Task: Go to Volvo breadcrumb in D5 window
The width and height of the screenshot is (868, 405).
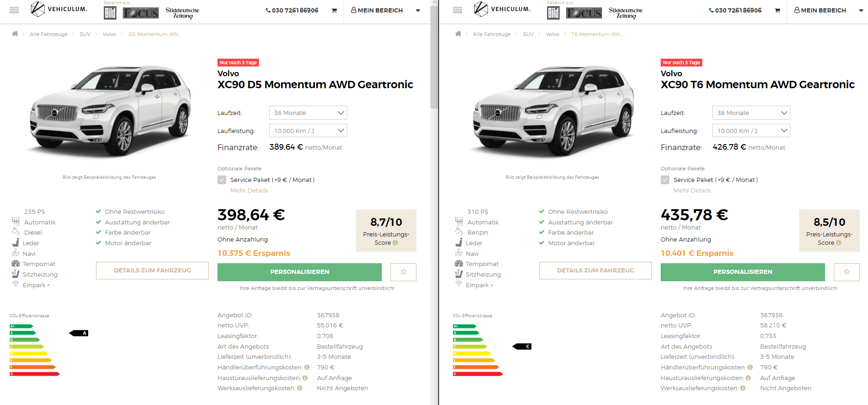Action: 109,34
